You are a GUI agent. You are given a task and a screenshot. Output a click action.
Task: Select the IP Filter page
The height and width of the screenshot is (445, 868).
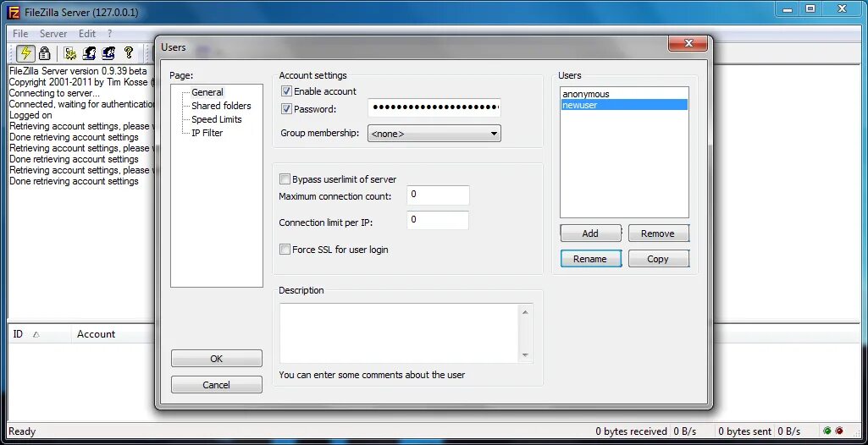pyautogui.click(x=207, y=133)
